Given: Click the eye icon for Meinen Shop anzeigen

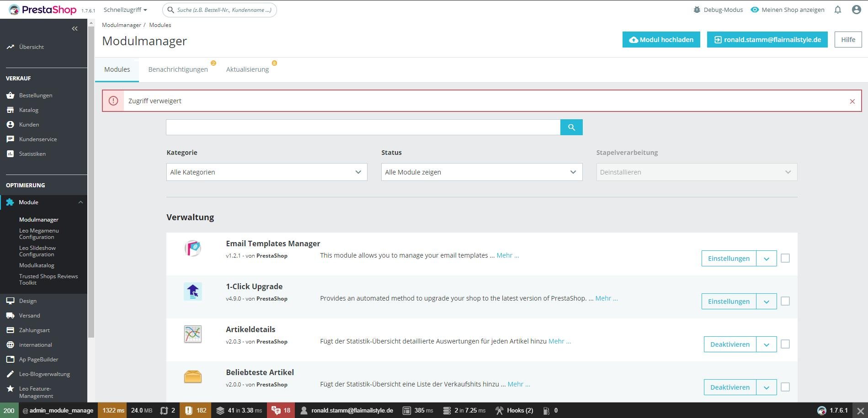Looking at the screenshot, I should click(755, 10).
